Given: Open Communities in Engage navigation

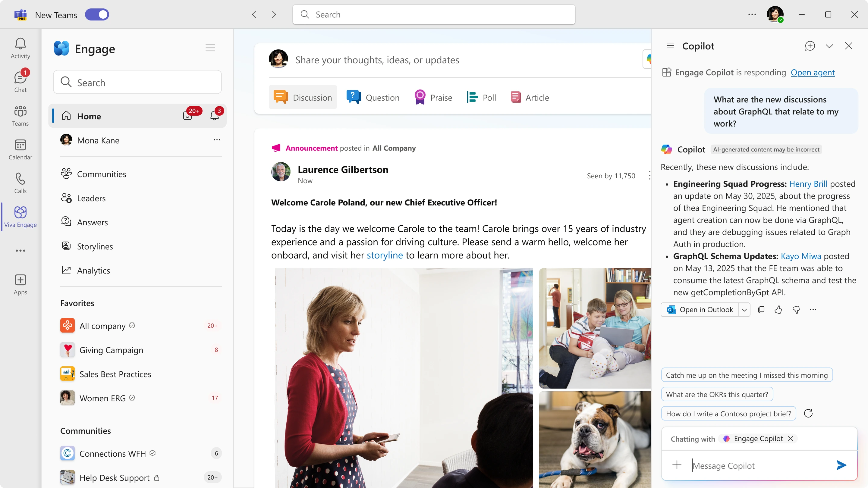Looking at the screenshot, I should 93,174.
